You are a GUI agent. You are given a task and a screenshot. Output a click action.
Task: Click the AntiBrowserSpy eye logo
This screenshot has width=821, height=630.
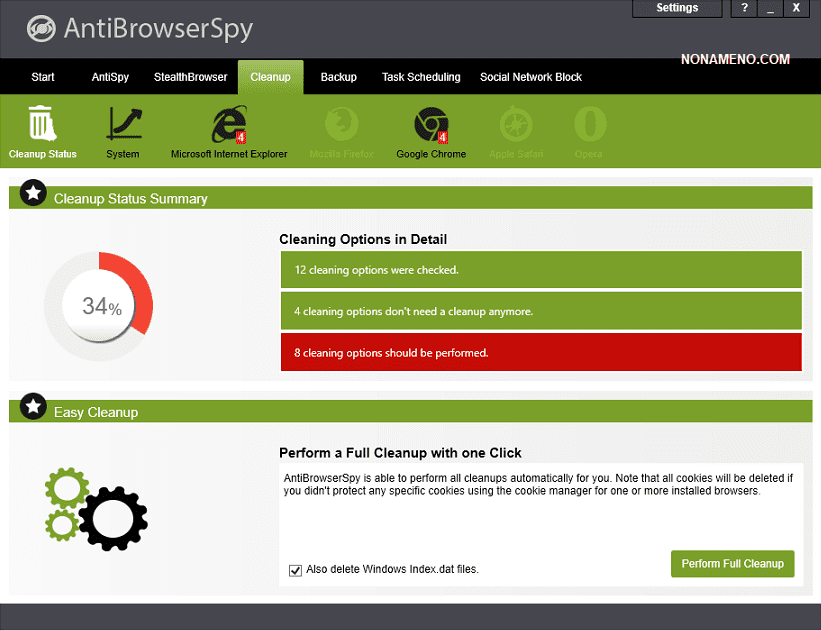40,28
